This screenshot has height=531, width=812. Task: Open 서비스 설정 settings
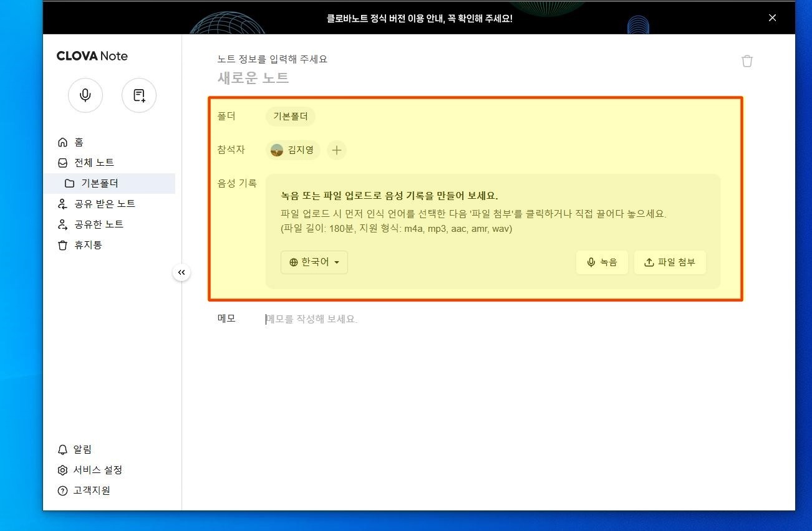(90, 470)
